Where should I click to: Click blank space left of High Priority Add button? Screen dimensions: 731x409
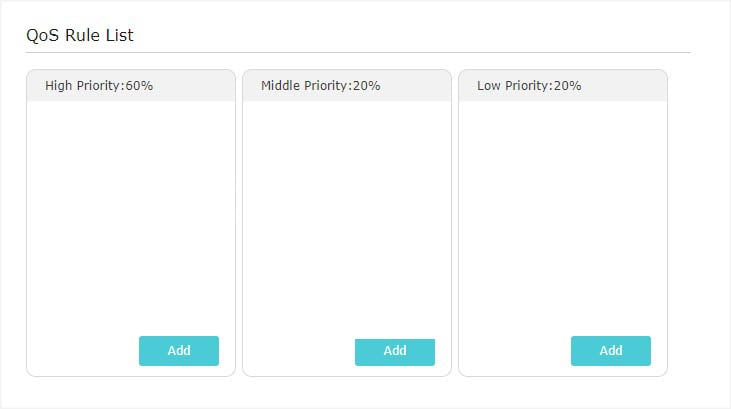(x=83, y=351)
